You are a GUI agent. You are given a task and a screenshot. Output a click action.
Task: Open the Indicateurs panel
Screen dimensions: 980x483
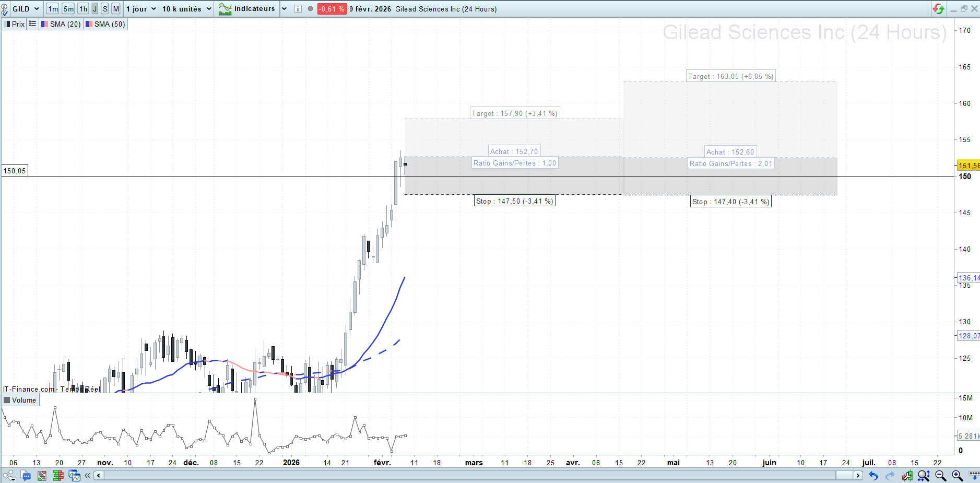coord(247,9)
